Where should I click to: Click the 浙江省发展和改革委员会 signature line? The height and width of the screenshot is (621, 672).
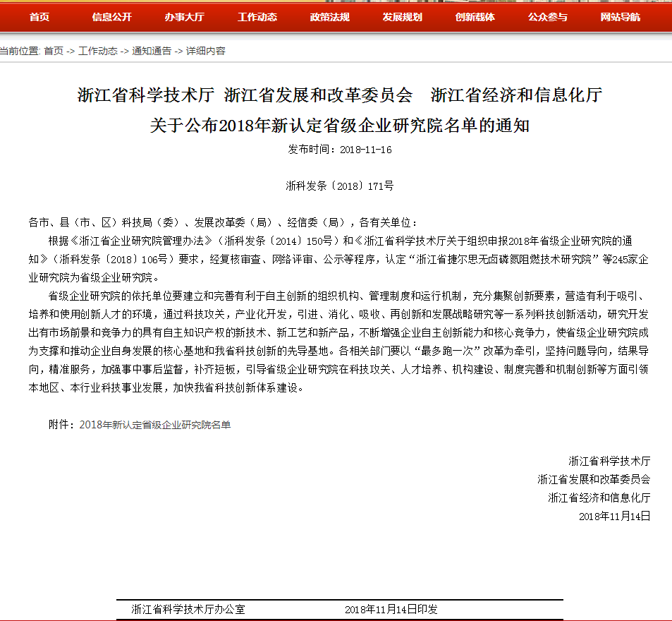point(593,479)
